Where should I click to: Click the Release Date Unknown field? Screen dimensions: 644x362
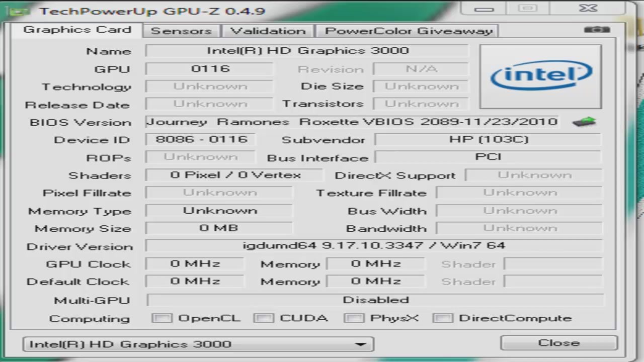point(210,104)
